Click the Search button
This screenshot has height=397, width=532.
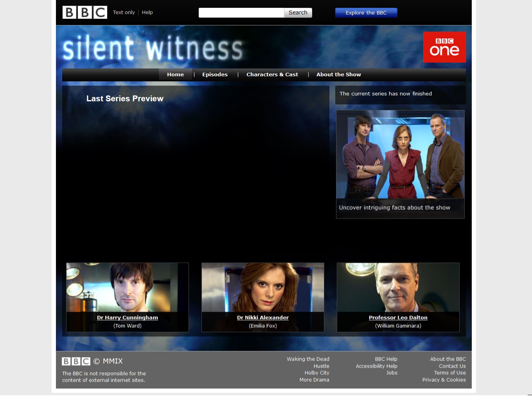(298, 13)
